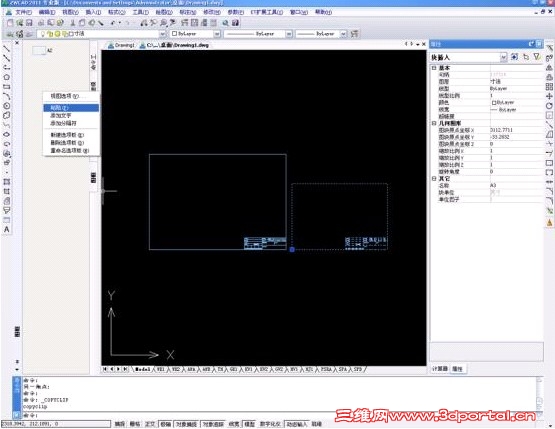
Task: Click the Undo arrow icon
Action: click(x=113, y=23)
